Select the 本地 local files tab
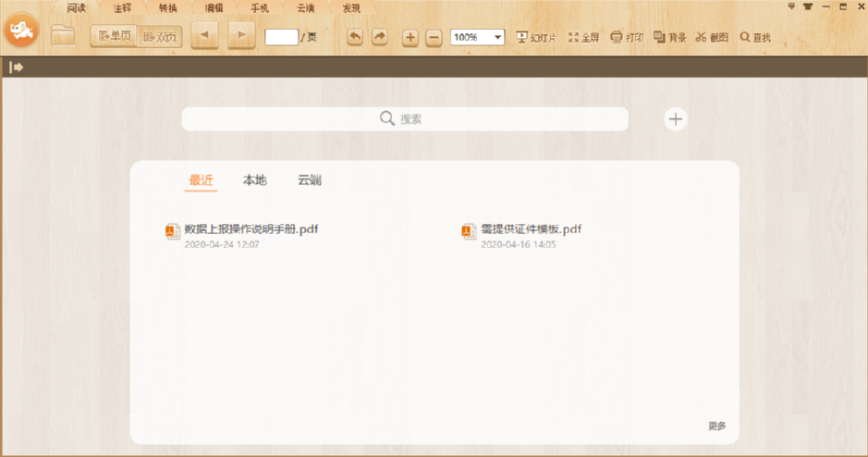The image size is (868, 457). (254, 180)
